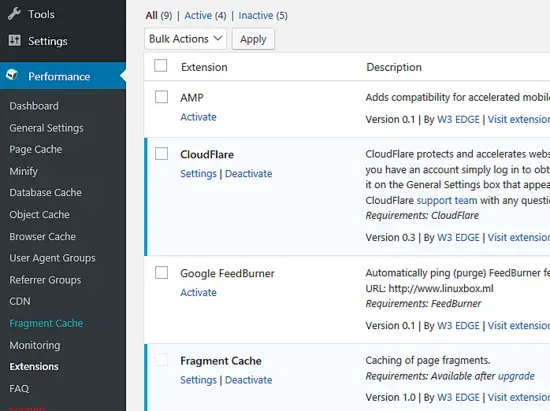550x411 pixels.
Task: Click the AMP extension name
Action: pyautogui.click(x=192, y=97)
